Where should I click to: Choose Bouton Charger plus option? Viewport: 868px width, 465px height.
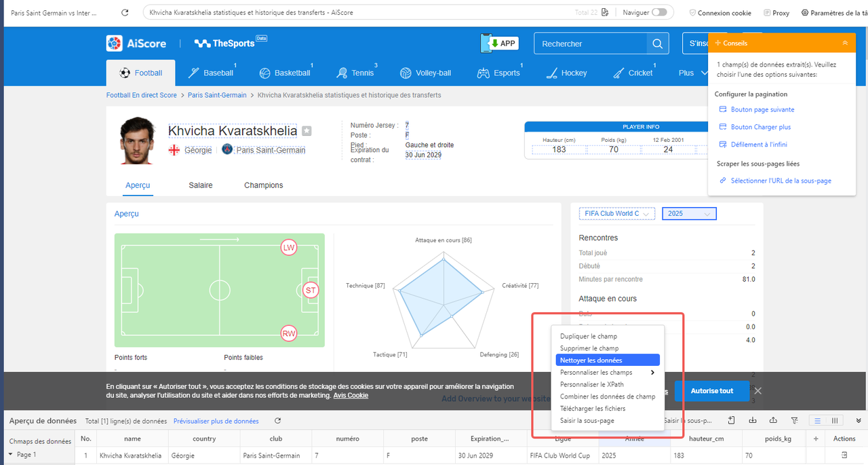coord(754,127)
